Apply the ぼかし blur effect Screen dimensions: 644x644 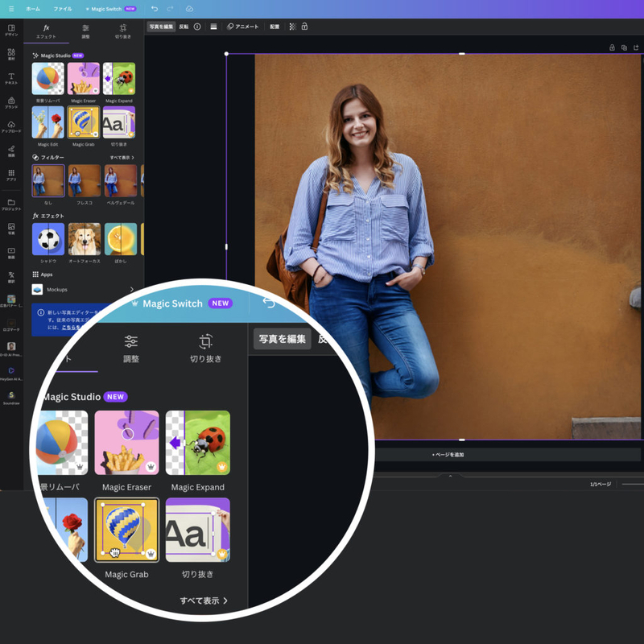[x=120, y=239]
